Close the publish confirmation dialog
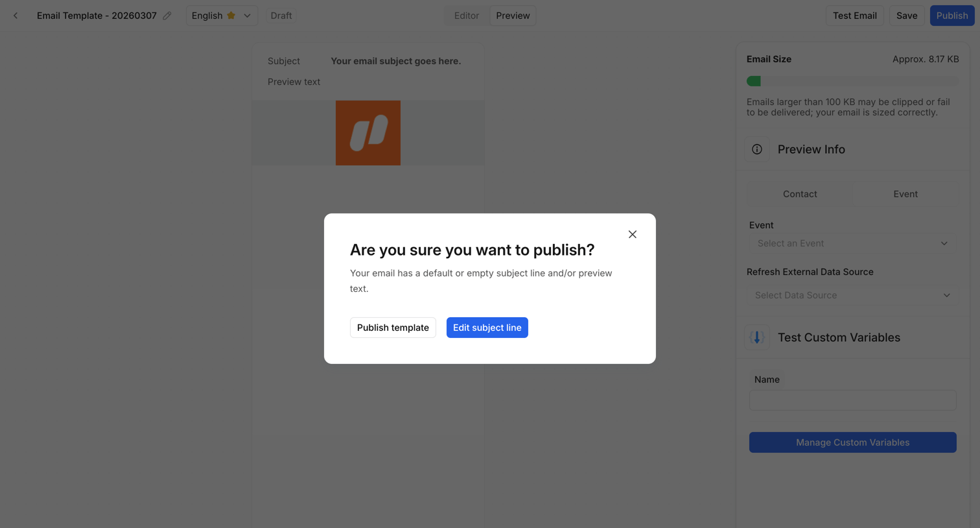The image size is (980, 528). point(633,234)
